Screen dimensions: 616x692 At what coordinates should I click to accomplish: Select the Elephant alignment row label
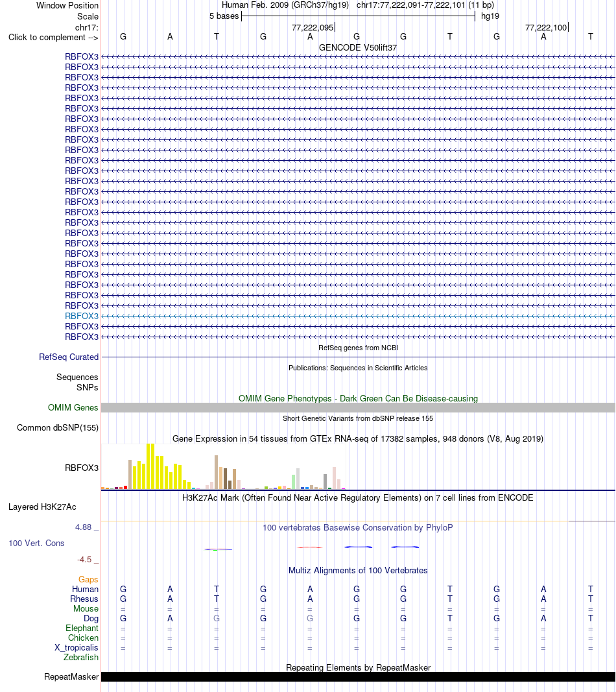click(x=82, y=628)
